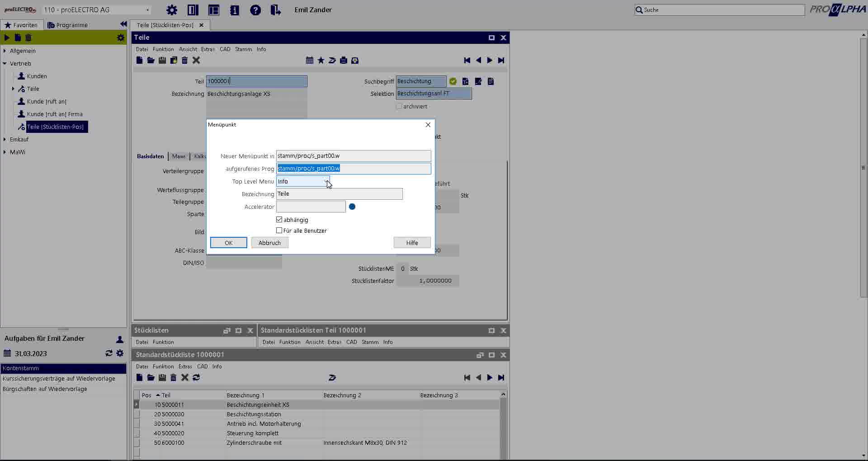This screenshot has height=461, width=868.
Task: Select the Mawi tab in Teile form
Action: (x=179, y=156)
